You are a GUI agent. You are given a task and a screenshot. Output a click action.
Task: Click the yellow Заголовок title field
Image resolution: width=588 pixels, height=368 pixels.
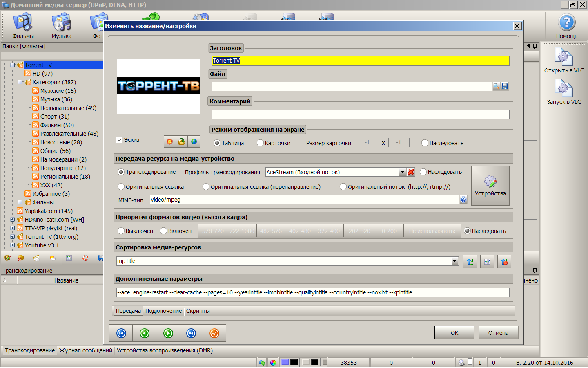tap(360, 61)
